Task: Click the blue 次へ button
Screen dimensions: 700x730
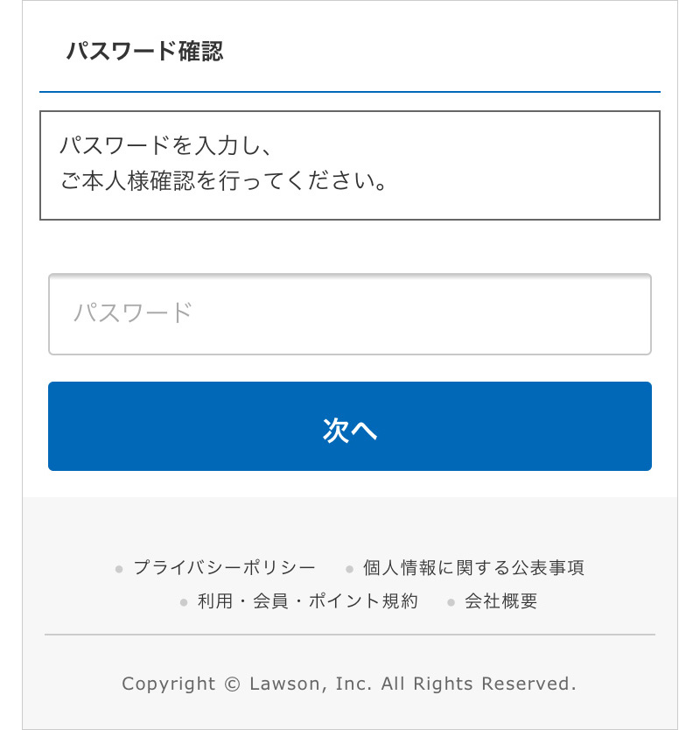Action: (349, 426)
